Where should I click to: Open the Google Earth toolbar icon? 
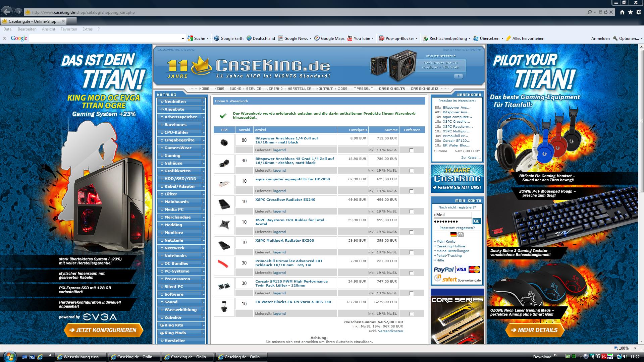217,38
